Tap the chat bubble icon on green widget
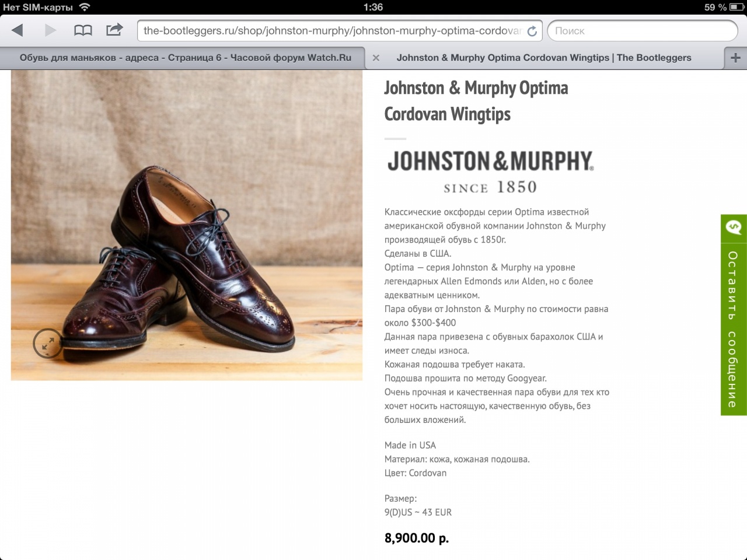 click(734, 227)
